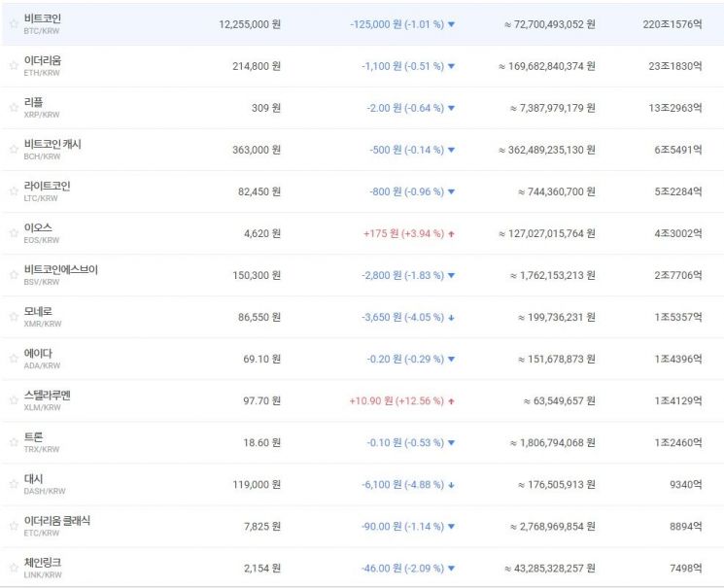This screenshot has height=588, width=724.
Task: Click market cap 220조1576억
Action: pos(672,24)
